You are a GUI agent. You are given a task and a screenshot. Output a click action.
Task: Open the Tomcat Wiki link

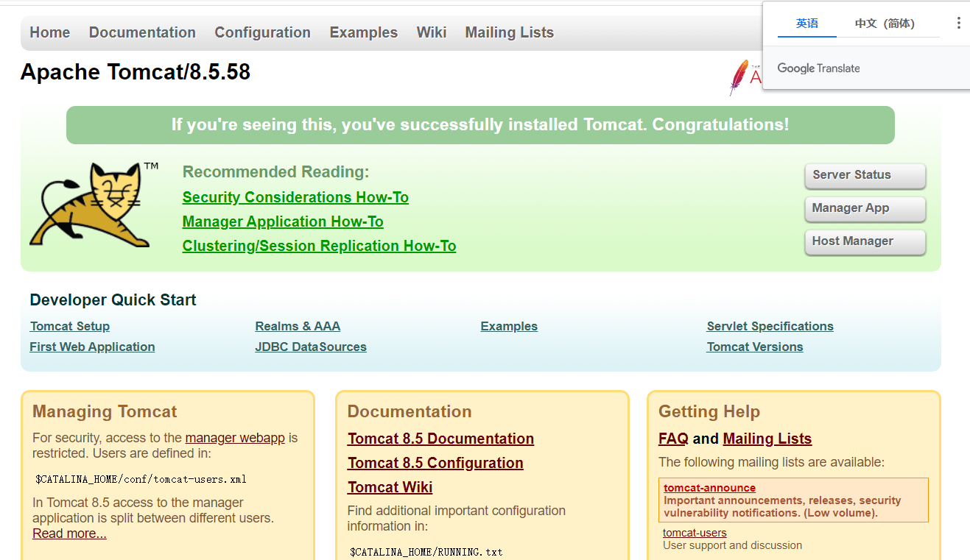tap(390, 487)
